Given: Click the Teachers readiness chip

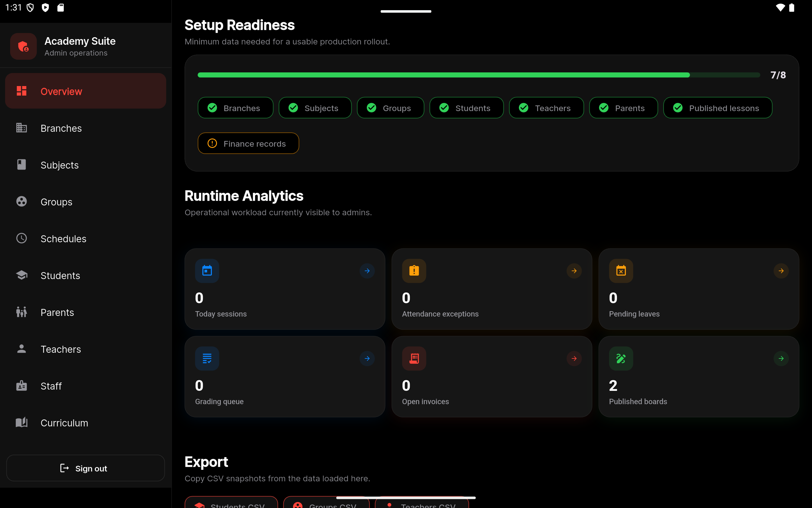Looking at the screenshot, I should tap(546, 108).
